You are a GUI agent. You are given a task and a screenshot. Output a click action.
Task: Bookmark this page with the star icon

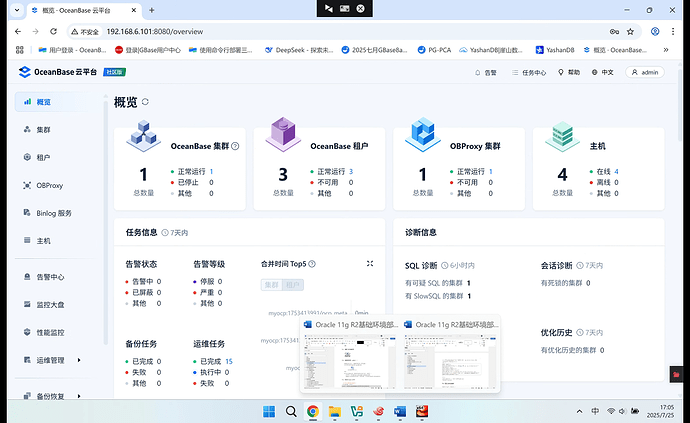[x=631, y=32]
